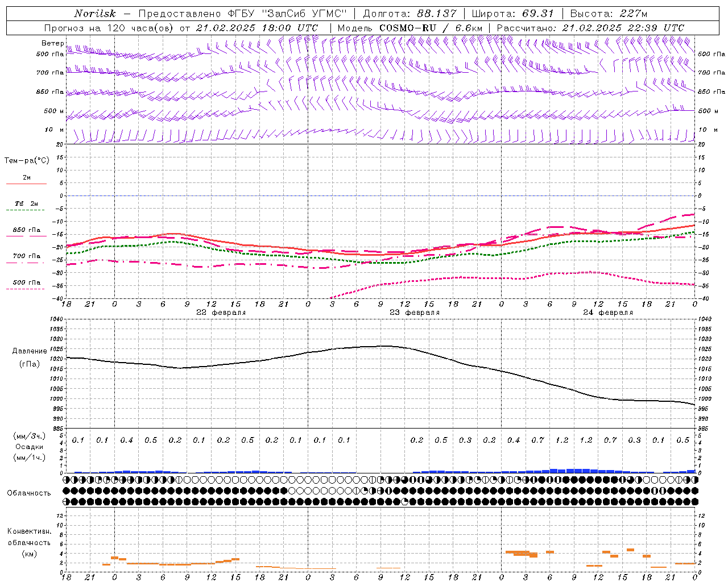Select the Тем-ра(°C) axis title
Viewport: 728px width, 582px height.
tap(27, 160)
